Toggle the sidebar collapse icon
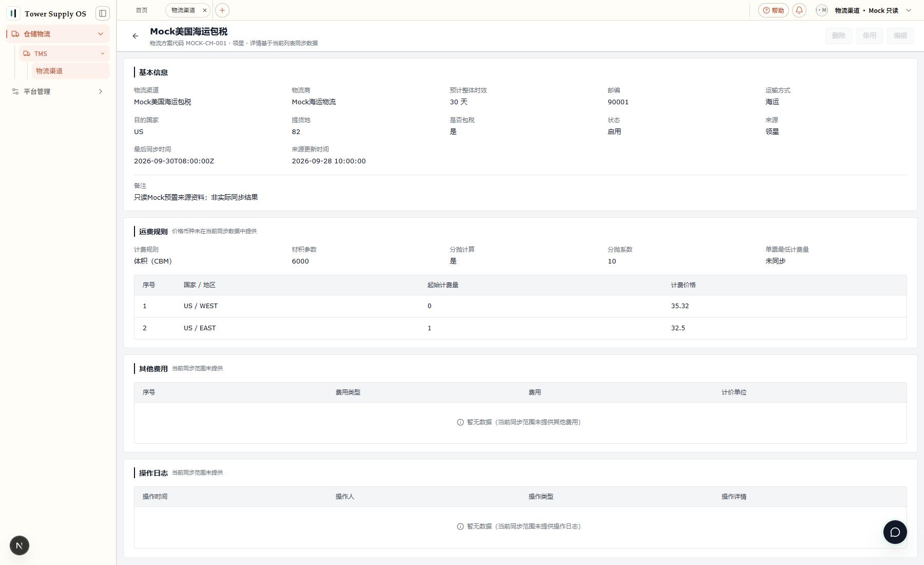The height and width of the screenshot is (565, 924). pos(103,13)
